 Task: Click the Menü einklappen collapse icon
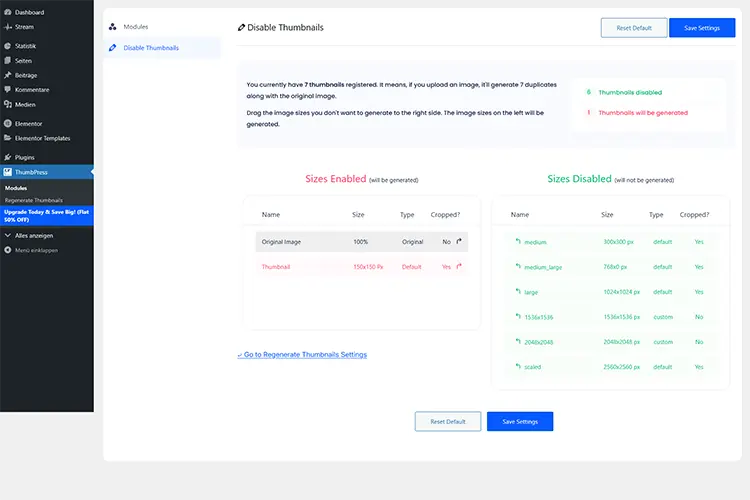point(8,250)
